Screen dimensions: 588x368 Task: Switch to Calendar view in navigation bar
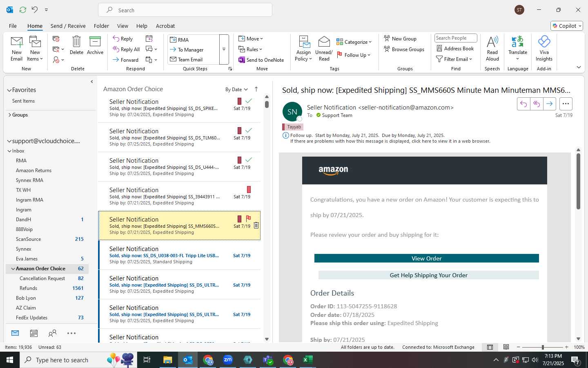click(34, 333)
